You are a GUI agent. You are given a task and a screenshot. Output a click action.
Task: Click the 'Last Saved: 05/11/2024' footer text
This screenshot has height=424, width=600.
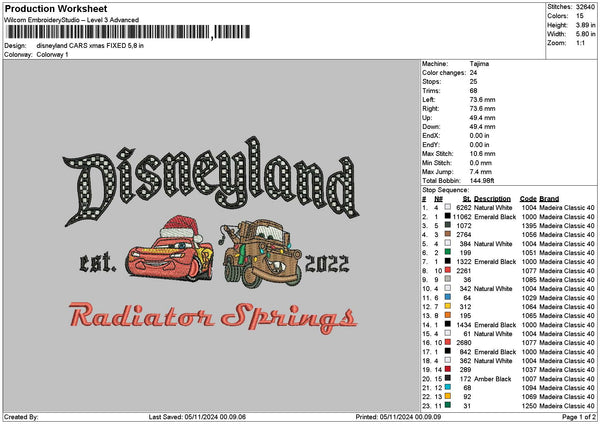(x=197, y=417)
